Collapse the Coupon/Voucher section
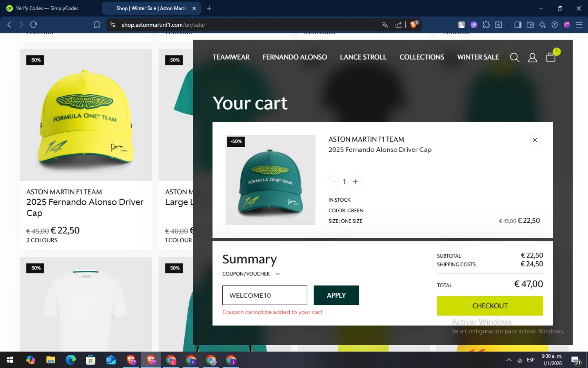 coord(278,274)
